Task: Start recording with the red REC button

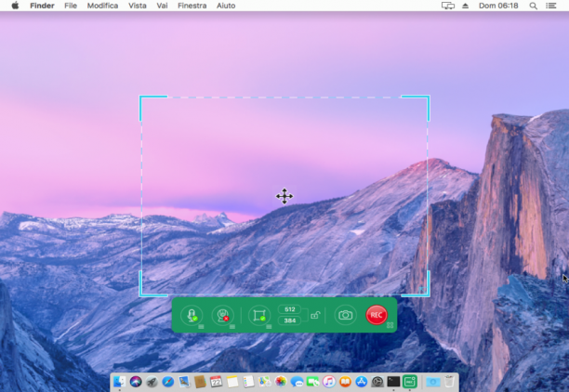Action: [377, 315]
